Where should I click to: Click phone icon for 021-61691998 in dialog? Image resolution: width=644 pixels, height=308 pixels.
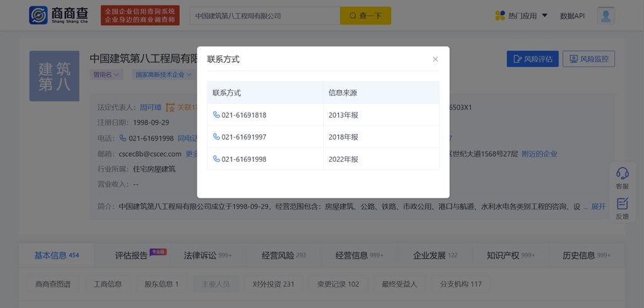(x=216, y=159)
